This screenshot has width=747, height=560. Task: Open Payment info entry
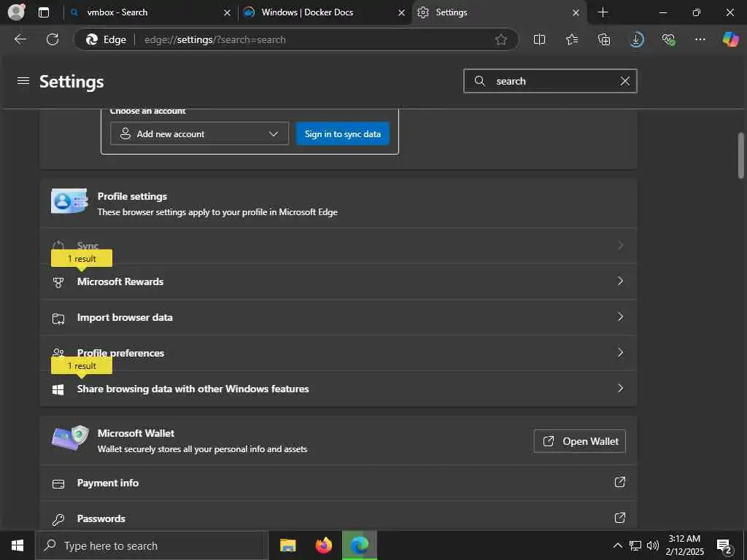[338, 483]
